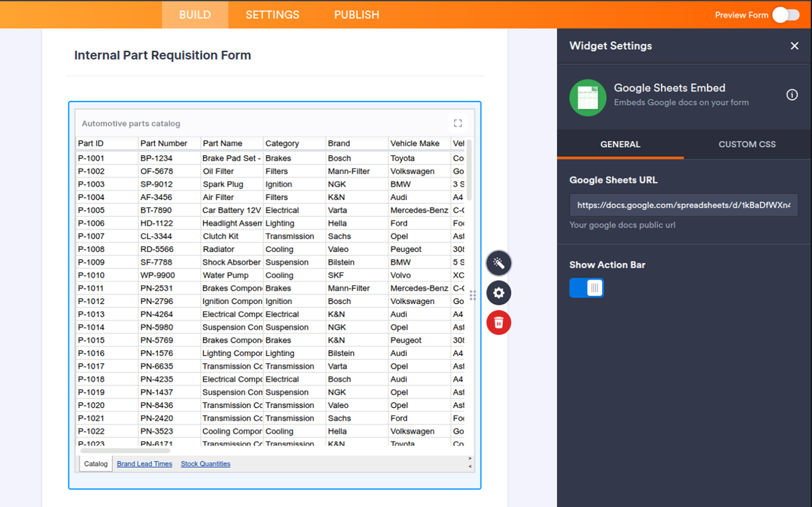
Task: Select cell P-1018
Action: [107, 379]
